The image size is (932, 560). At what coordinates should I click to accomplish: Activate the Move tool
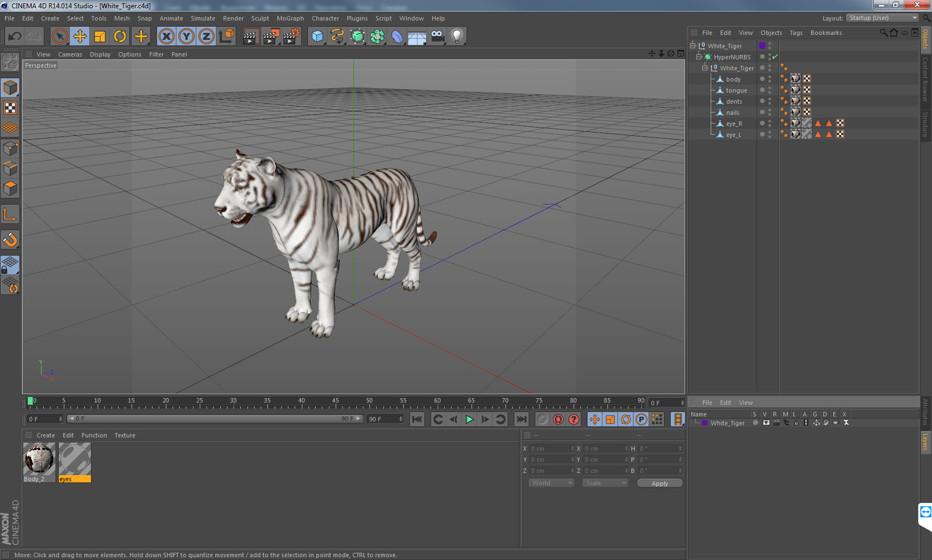point(80,37)
